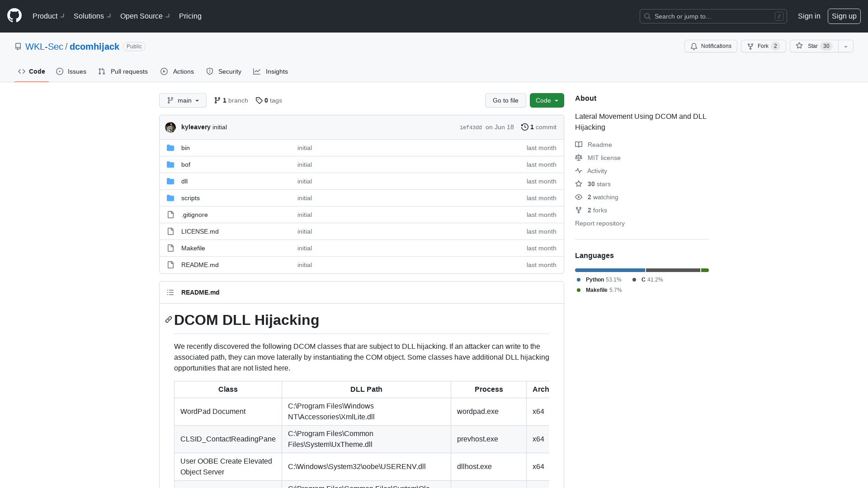This screenshot has width=868, height=488.
Task: Open the star lists dropdown arrow
Action: tap(846, 46)
